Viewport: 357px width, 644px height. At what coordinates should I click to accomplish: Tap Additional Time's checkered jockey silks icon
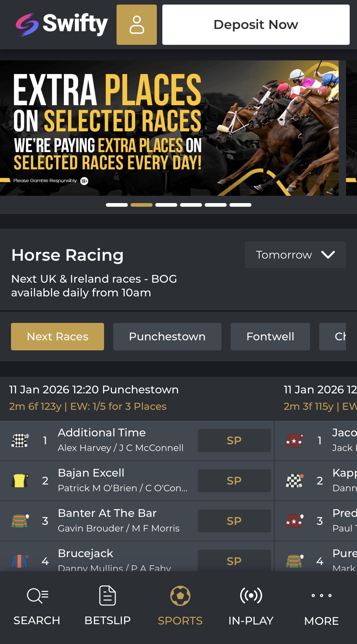(x=20, y=440)
